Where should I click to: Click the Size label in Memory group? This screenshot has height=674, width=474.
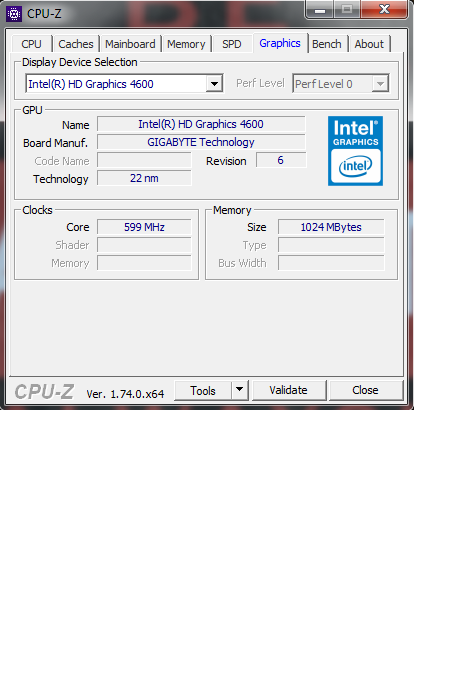coord(257,227)
